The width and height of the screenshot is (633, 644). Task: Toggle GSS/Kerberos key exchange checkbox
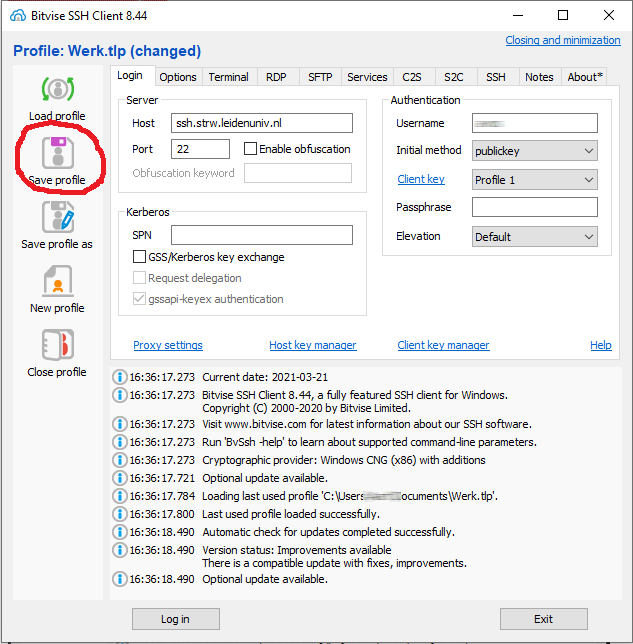tap(140, 257)
